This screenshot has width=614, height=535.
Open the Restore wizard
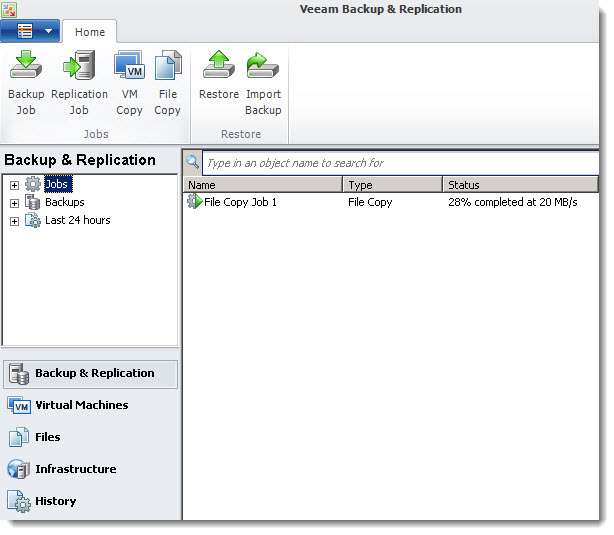click(x=219, y=75)
